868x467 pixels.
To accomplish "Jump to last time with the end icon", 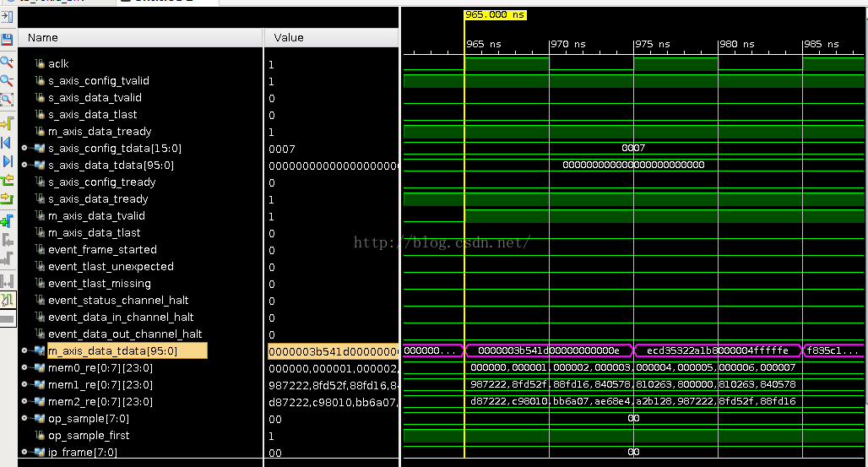I will tap(7, 161).
